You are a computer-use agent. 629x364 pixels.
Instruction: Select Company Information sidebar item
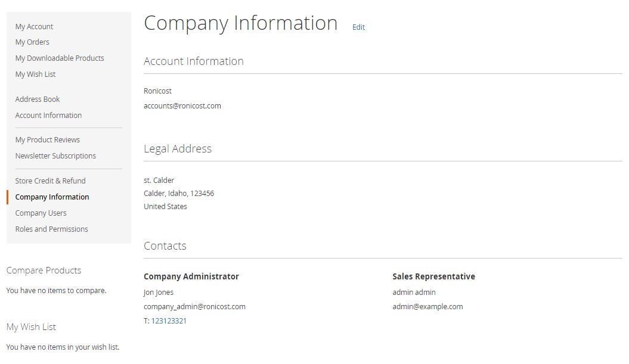tap(52, 197)
